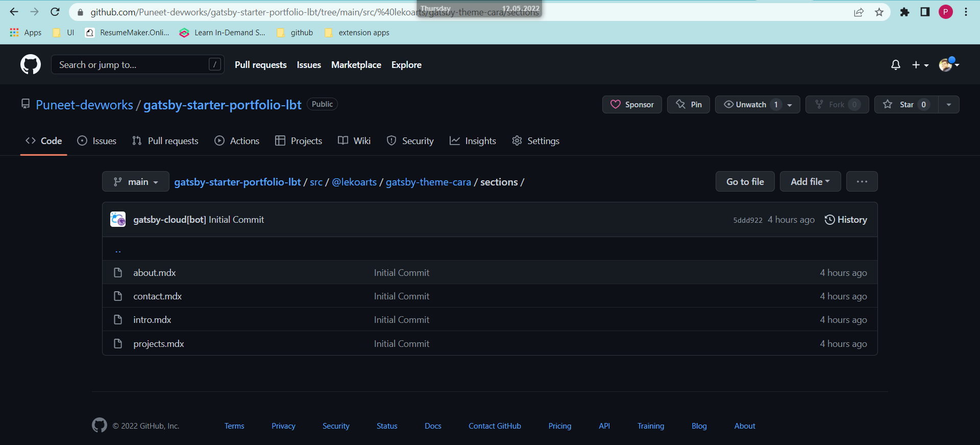The width and height of the screenshot is (980, 445).
Task: Switch to the Code tab
Action: tap(44, 141)
